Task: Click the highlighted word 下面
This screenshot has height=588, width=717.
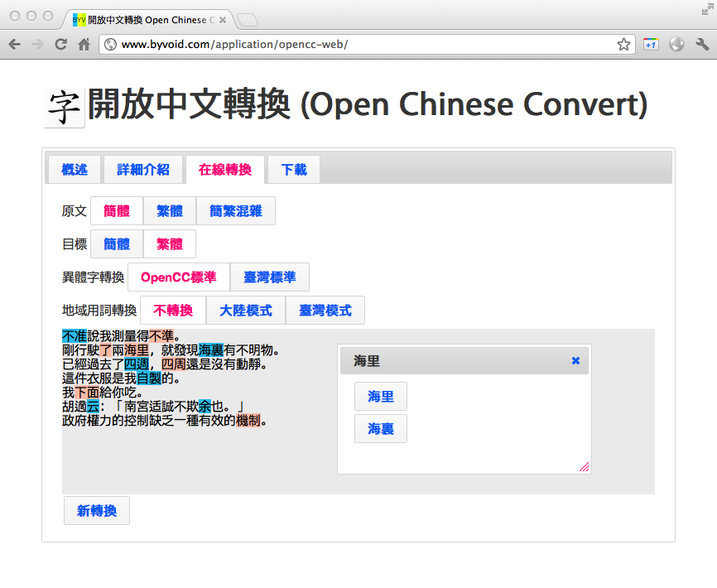Action: (87, 393)
